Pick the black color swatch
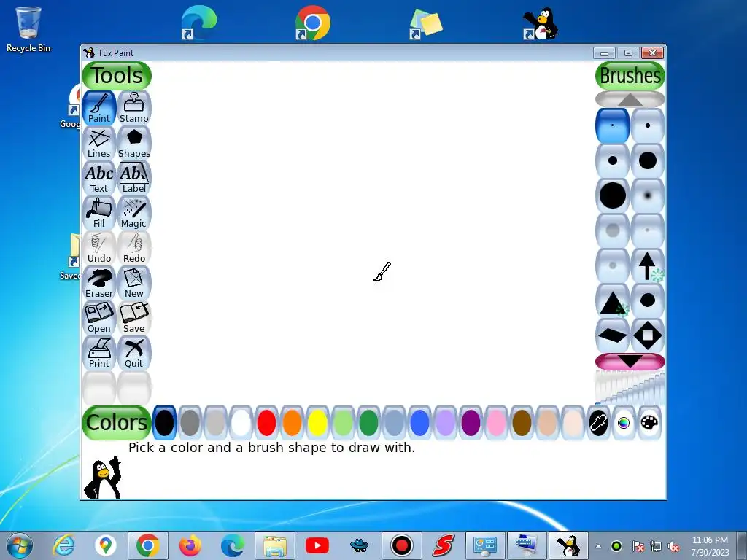This screenshot has width=747, height=560. point(164,423)
